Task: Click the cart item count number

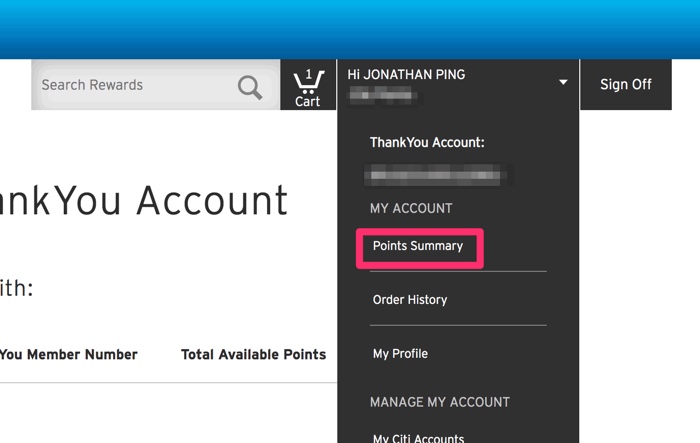Action: tap(309, 74)
